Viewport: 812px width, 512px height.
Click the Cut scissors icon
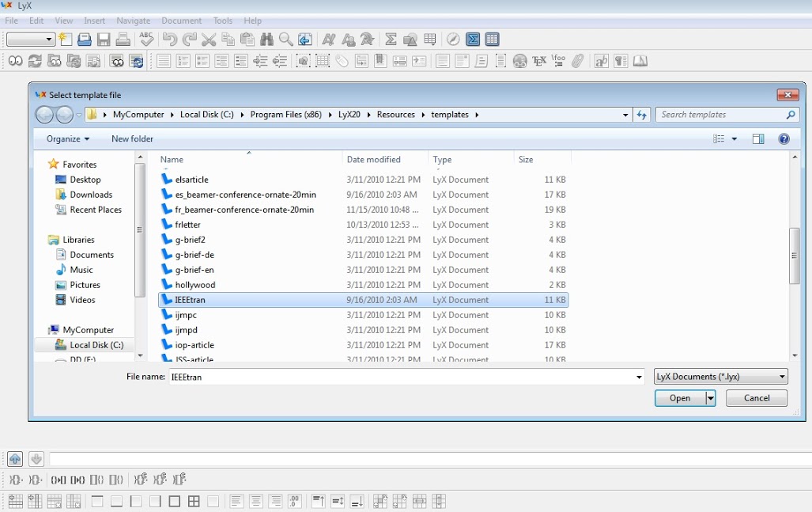coord(208,40)
